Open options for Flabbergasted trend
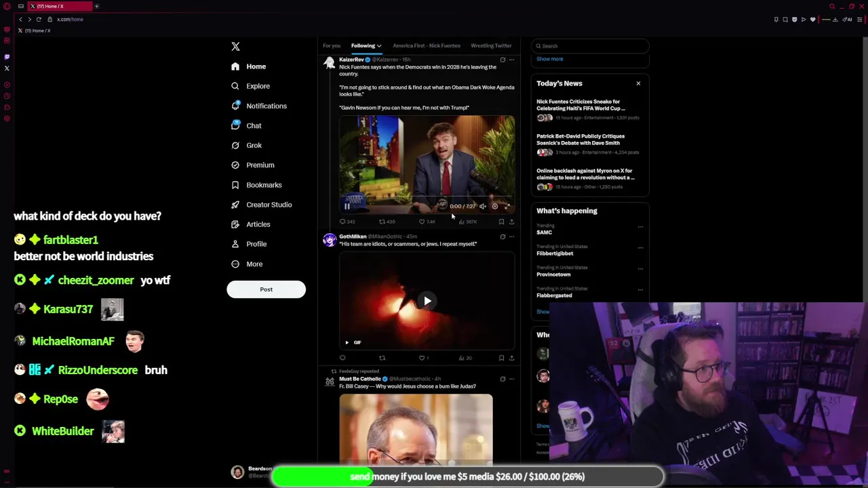Image resolution: width=868 pixels, height=488 pixels. click(640, 290)
